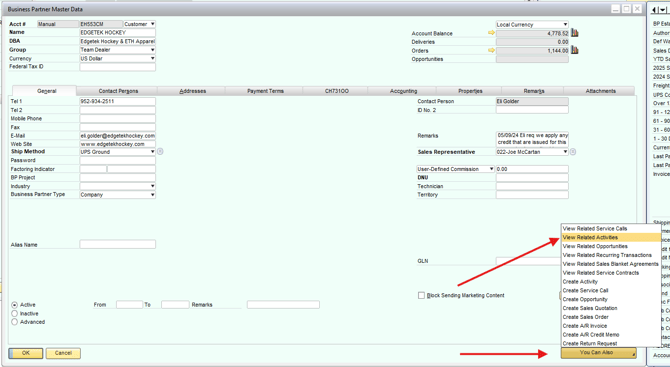Open the Payment Terms tab
Image resolution: width=670 pixels, height=367 pixels.
point(265,91)
